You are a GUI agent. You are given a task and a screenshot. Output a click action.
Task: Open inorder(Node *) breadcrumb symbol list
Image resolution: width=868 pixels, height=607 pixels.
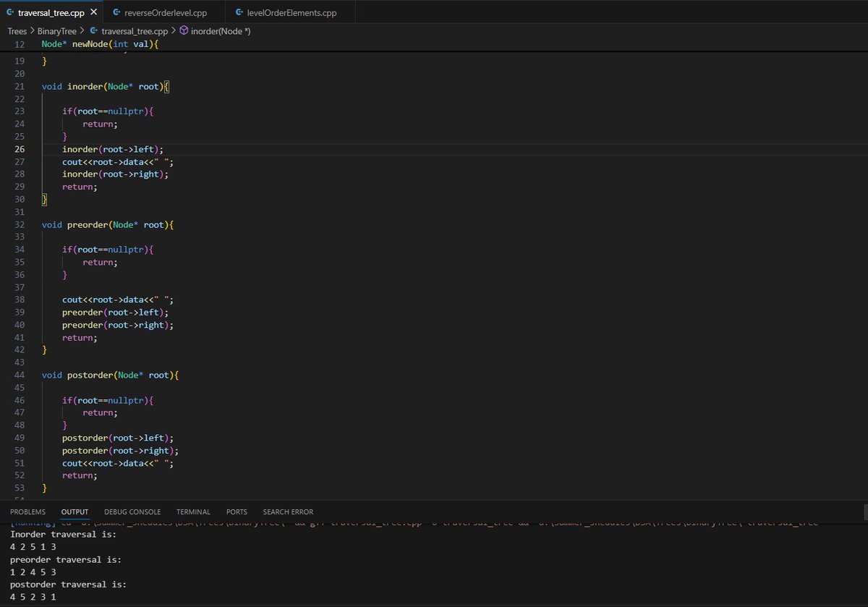pos(221,31)
